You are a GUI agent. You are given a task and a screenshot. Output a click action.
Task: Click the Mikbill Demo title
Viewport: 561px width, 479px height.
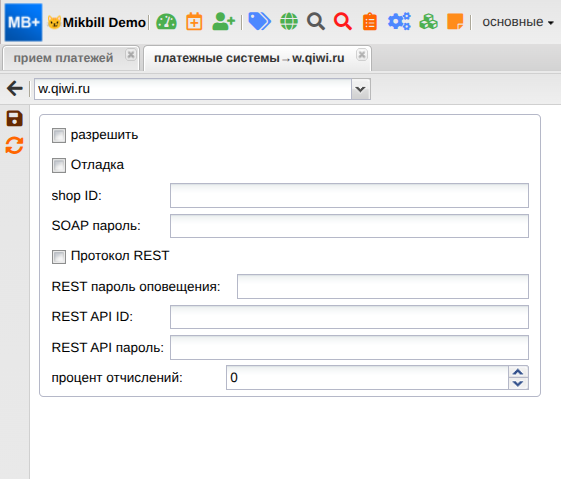tap(104, 23)
